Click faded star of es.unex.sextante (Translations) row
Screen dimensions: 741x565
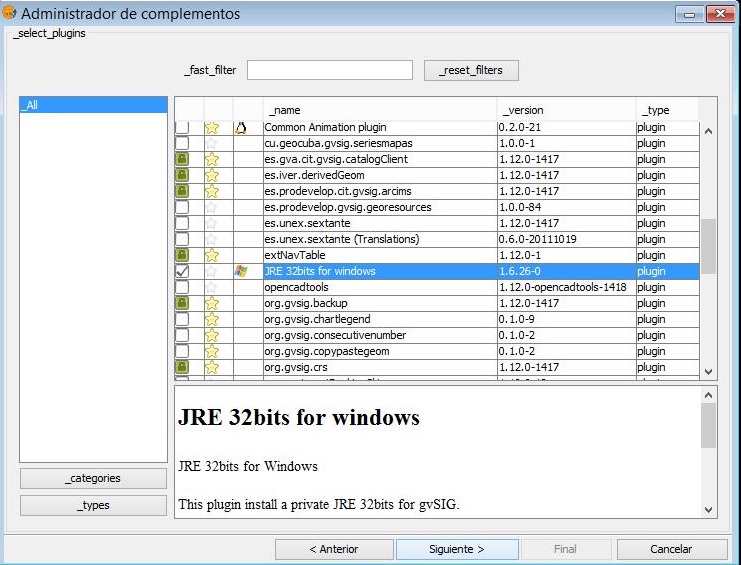tap(212, 239)
